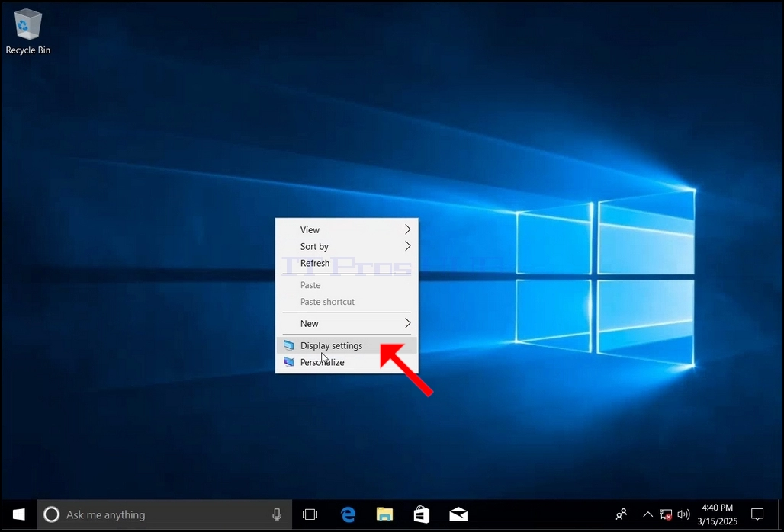
Task: Expand the New submenu
Action: 347,324
